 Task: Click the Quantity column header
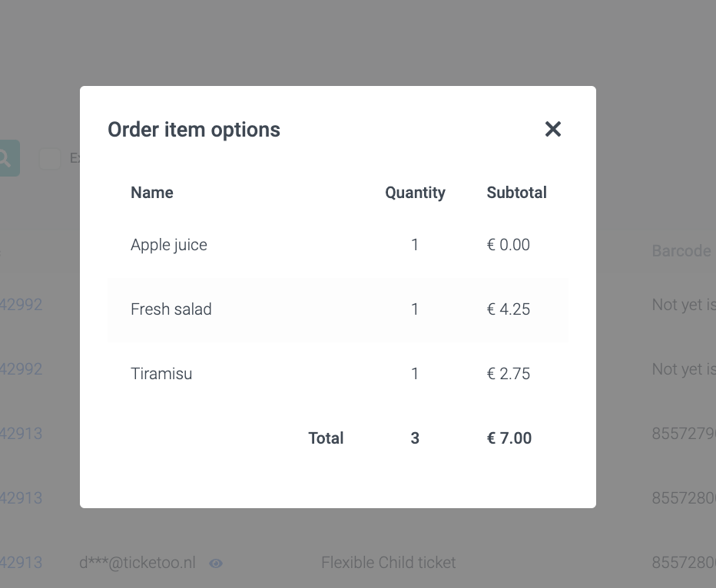click(x=415, y=193)
